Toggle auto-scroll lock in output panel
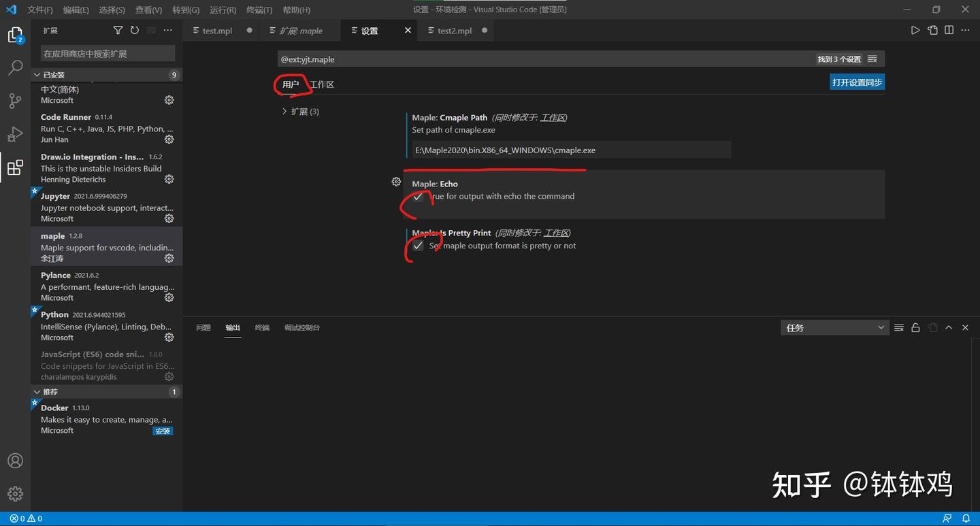 click(915, 327)
